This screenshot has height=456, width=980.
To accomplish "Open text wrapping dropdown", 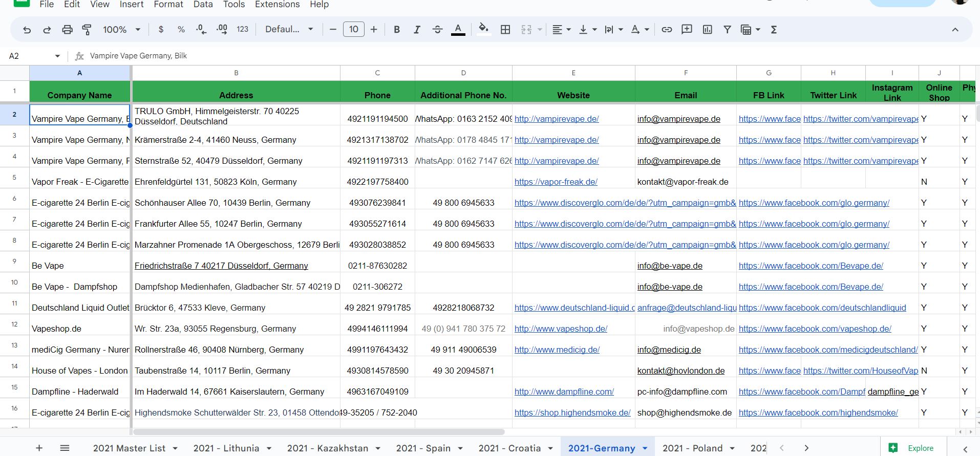I will coord(613,30).
